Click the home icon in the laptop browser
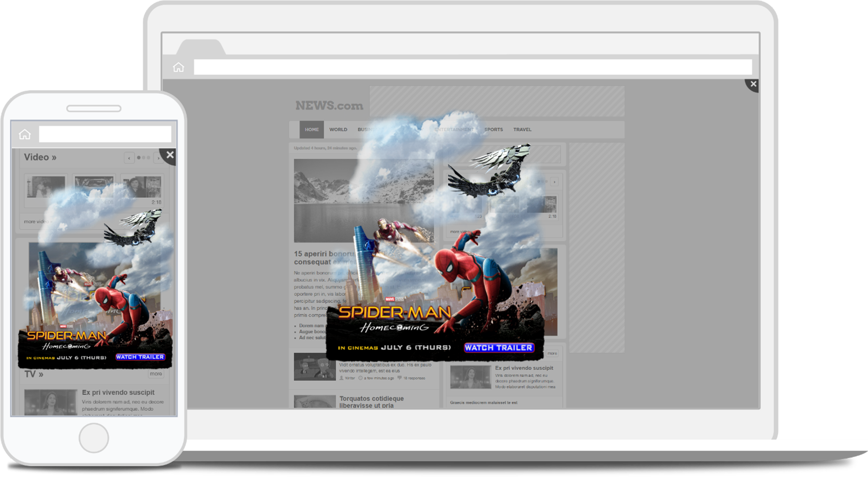 click(x=178, y=67)
